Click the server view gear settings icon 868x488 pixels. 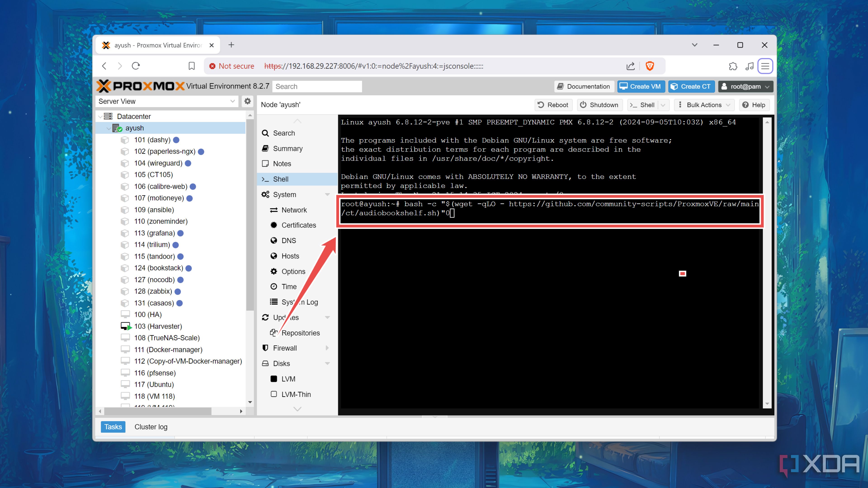tap(248, 101)
